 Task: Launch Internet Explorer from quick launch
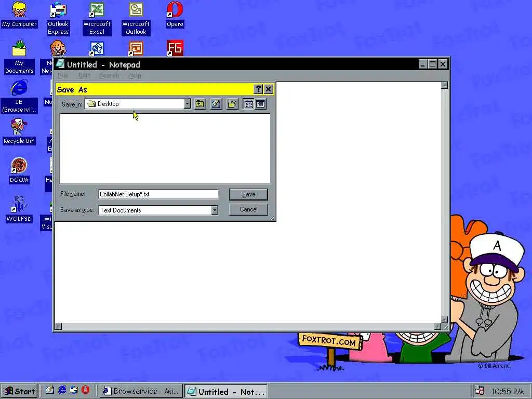click(62, 390)
